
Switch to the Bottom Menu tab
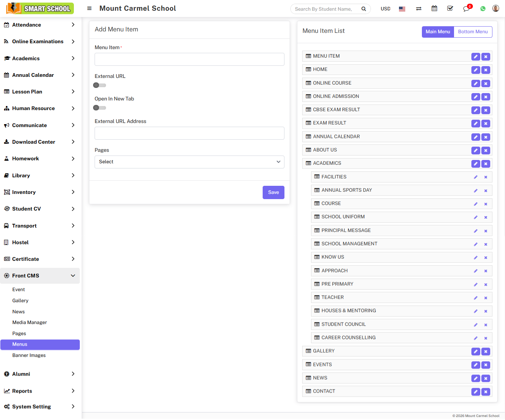tap(472, 32)
